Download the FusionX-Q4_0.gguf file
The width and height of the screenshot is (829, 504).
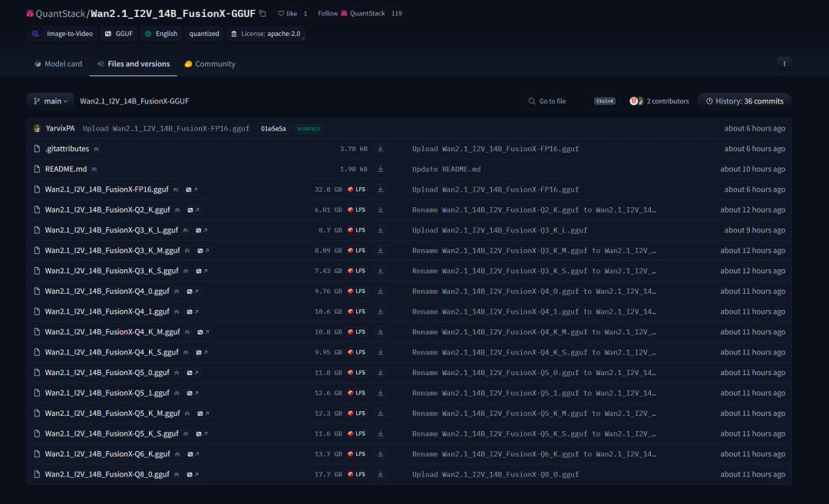click(380, 291)
